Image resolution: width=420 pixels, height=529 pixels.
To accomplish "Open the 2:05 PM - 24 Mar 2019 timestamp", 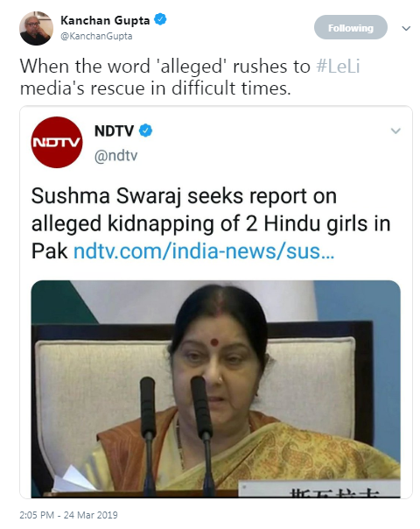I will [68, 515].
